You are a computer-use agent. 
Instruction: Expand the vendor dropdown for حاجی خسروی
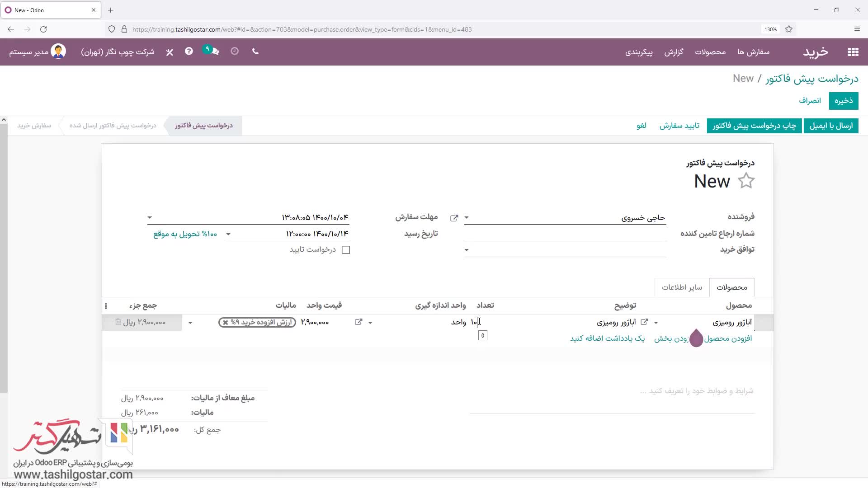tap(467, 218)
